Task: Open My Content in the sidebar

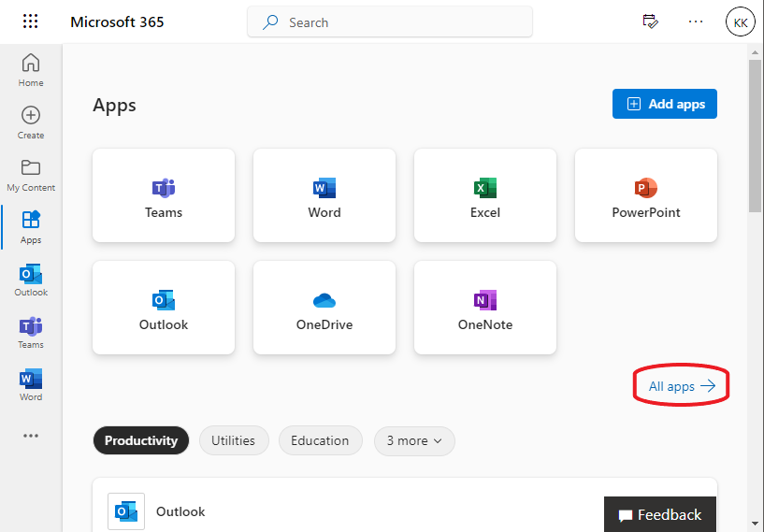Action: click(31, 175)
